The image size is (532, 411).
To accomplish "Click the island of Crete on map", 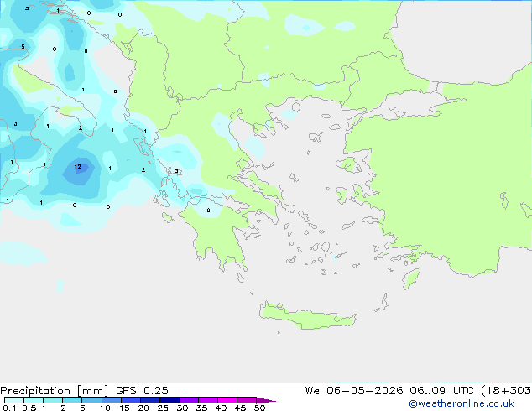I will point(307,316).
